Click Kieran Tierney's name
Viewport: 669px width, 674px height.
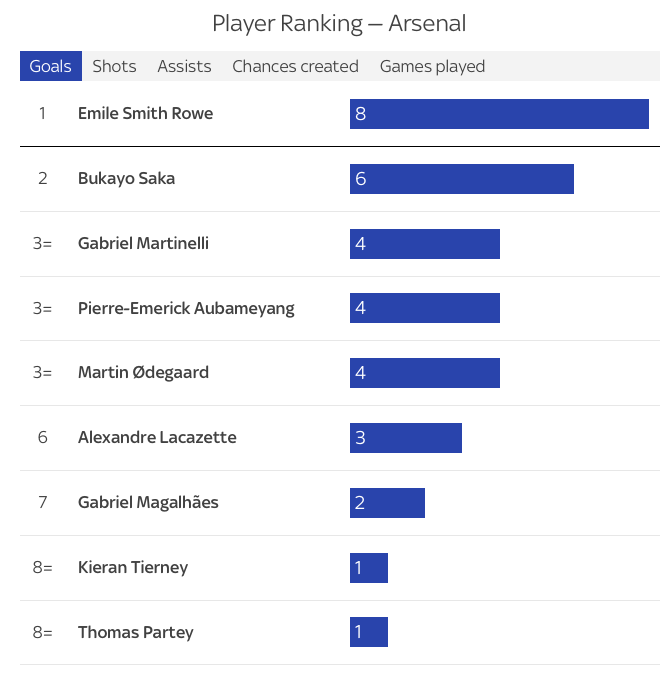133,568
